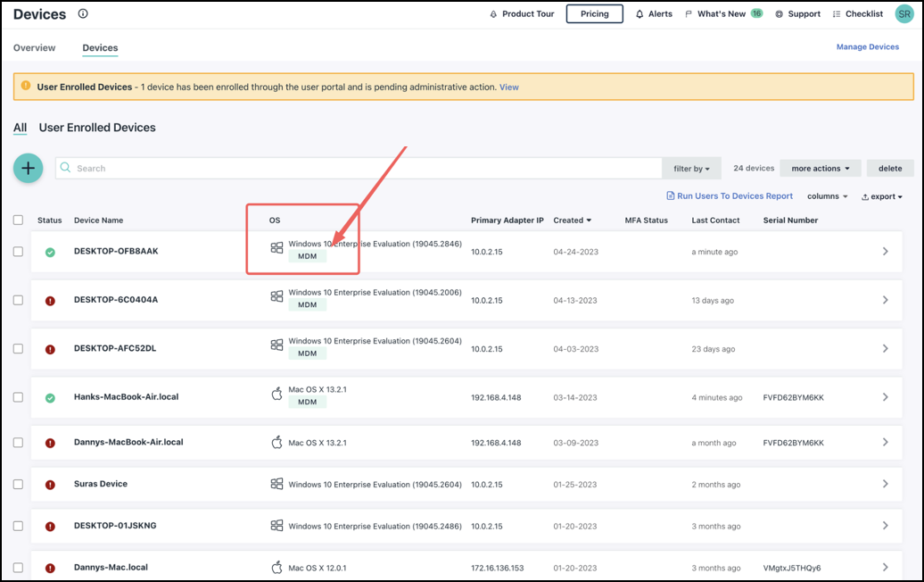Click the info icon beside Devices heading
924x582 pixels.
(81, 13)
